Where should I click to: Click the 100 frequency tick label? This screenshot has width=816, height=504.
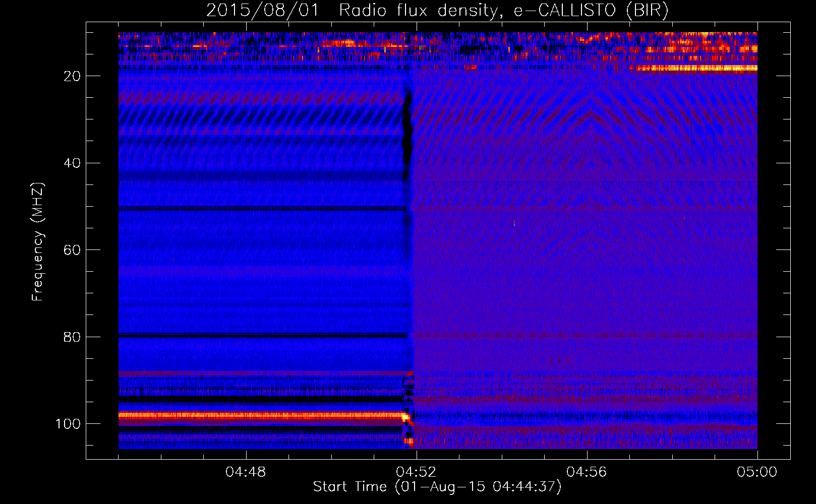[x=68, y=424]
